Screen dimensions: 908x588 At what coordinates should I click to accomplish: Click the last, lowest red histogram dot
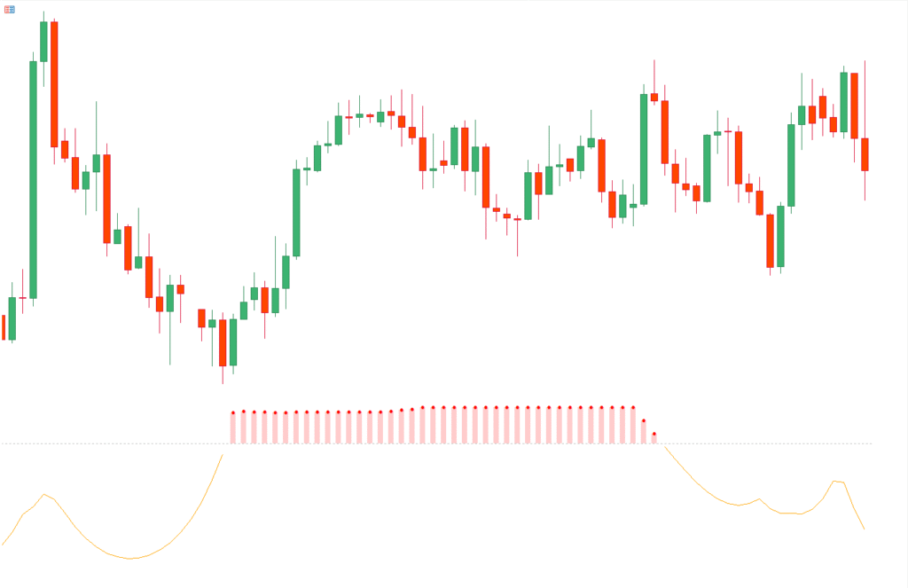(x=654, y=434)
